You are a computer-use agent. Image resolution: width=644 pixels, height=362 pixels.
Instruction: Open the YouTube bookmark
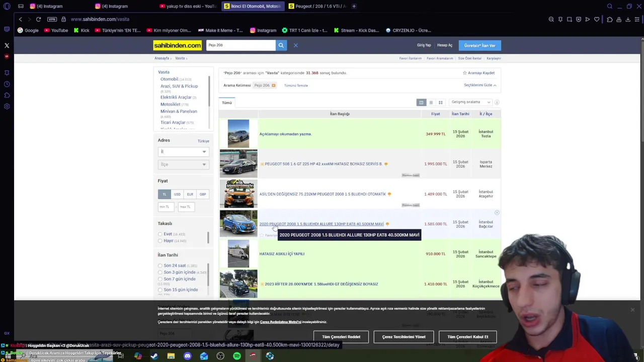tap(56, 30)
